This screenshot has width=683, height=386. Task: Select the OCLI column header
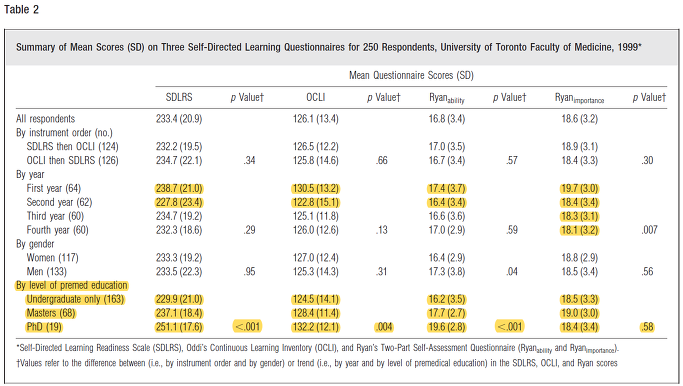click(x=316, y=97)
